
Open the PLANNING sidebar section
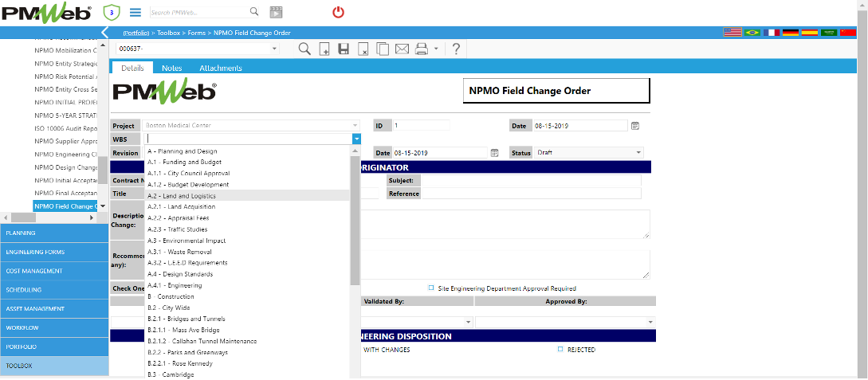click(x=54, y=233)
